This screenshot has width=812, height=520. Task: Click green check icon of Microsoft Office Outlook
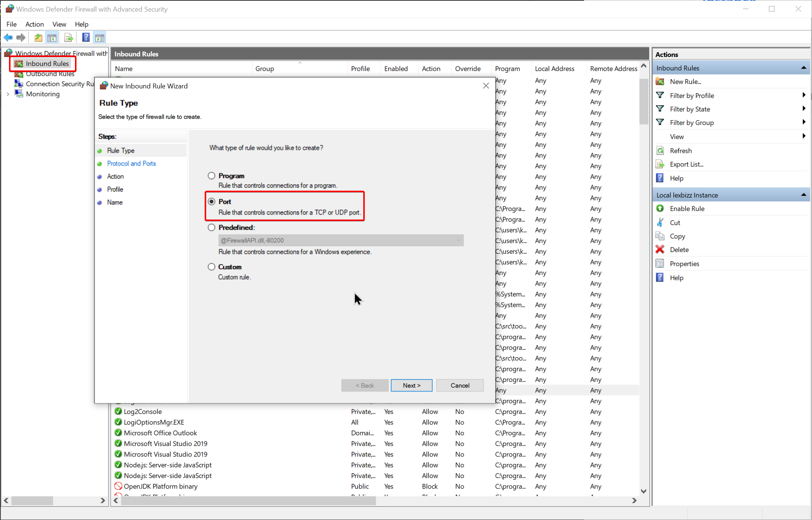point(118,433)
